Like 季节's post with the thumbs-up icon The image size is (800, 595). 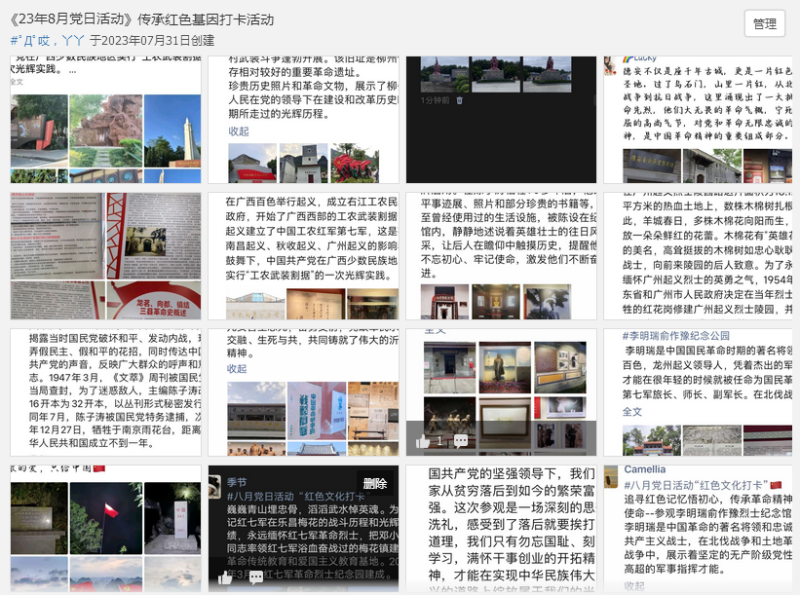[x=225, y=577]
